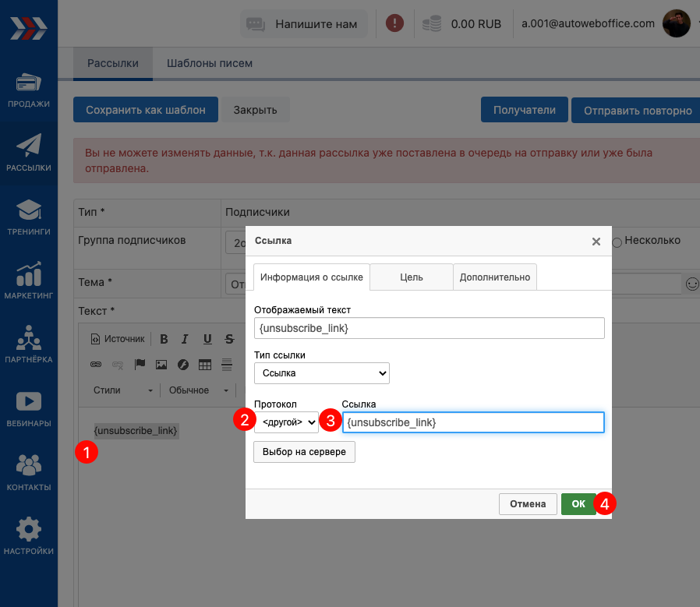Viewport: 700px width, 607px height.
Task: Click the horizontal line icon
Action: [x=227, y=365]
